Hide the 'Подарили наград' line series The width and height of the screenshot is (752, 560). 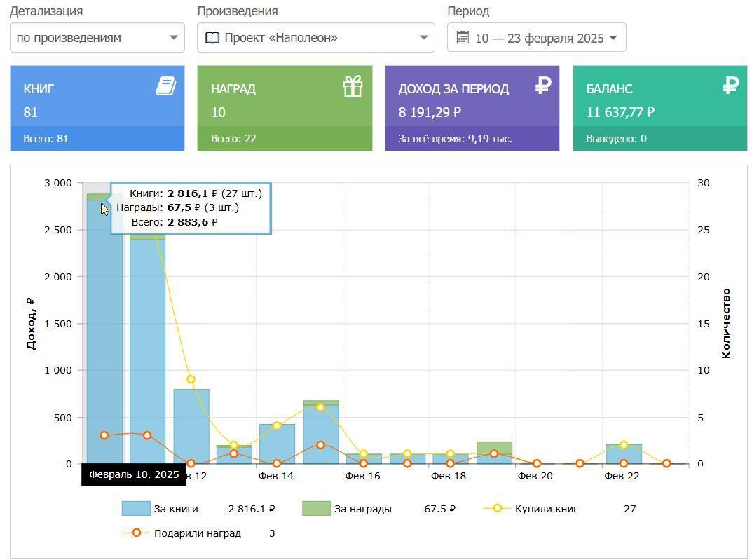(196, 533)
